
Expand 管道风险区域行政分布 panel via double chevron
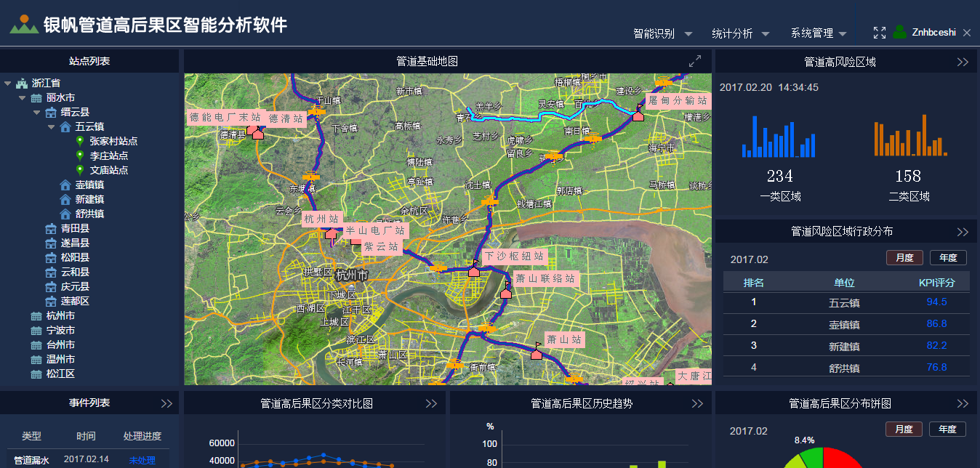[x=963, y=232]
